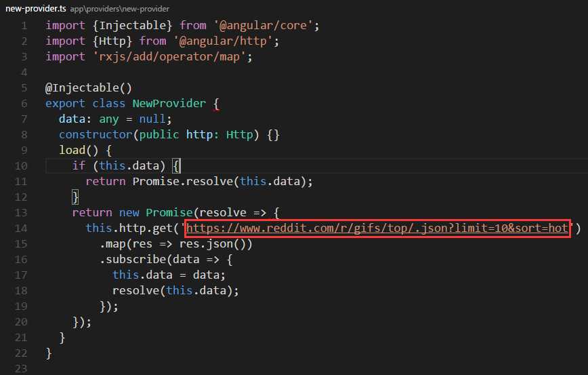
Task: Click the '@angular/core' import string
Action: [x=263, y=26]
